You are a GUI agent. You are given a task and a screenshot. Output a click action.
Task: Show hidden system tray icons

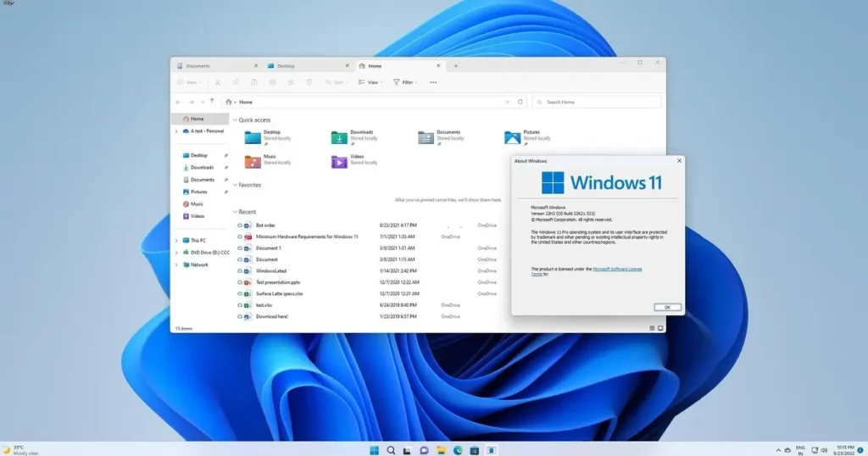(778, 450)
